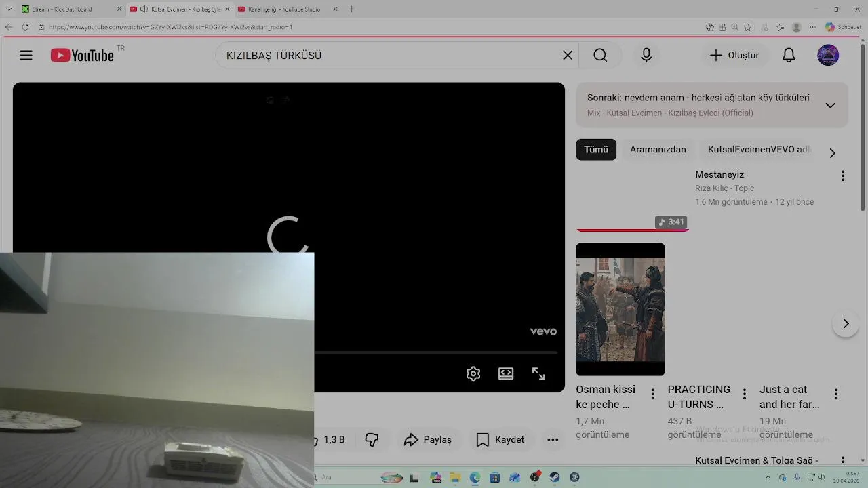Open the taskbar clock and date
This screenshot has width=868, height=488.
point(848,477)
